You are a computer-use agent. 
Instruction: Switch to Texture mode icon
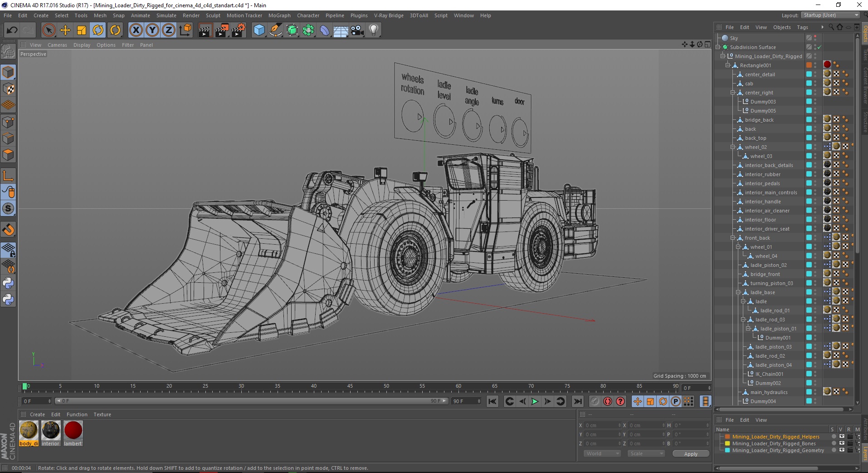[8, 89]
